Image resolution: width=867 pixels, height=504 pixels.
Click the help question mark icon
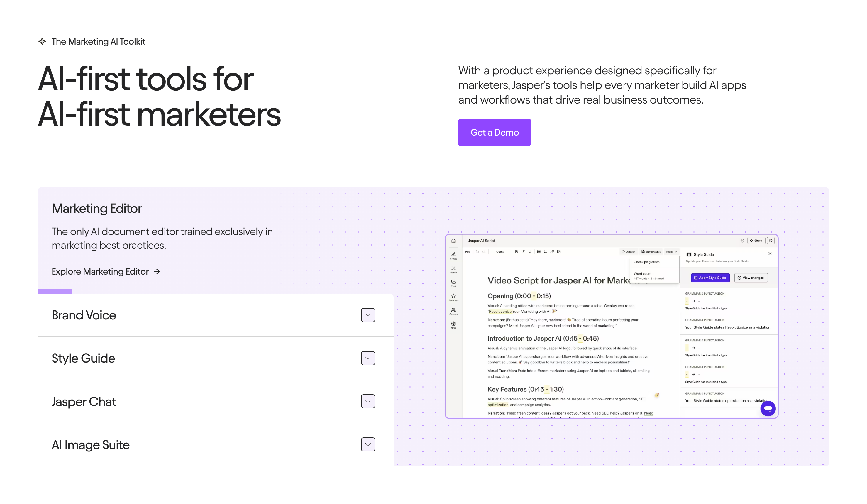coord(771,241)
